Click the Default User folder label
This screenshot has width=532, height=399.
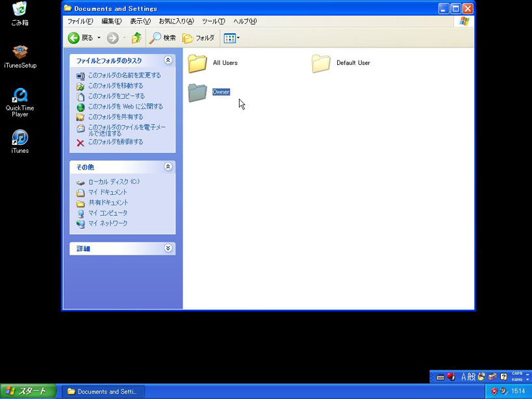pyautogui.click(x=353, y=63)
